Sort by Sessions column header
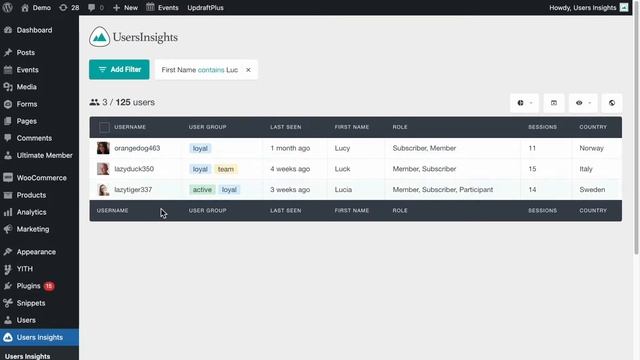The width and height of the screenshot is (640, 360). point(542,127)
